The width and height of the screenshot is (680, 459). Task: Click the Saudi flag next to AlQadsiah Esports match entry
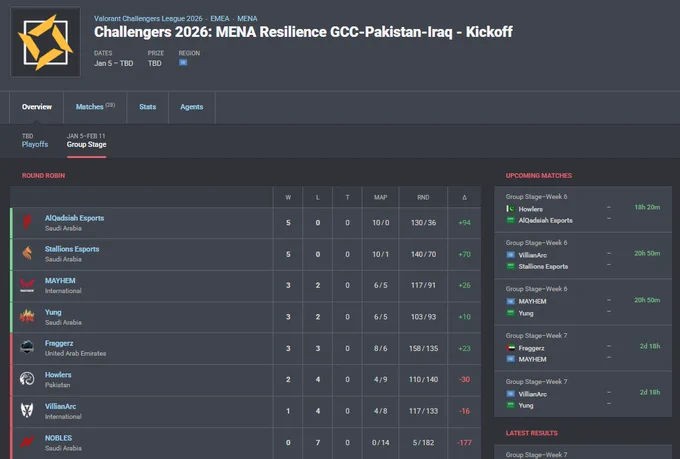point(510,220)
